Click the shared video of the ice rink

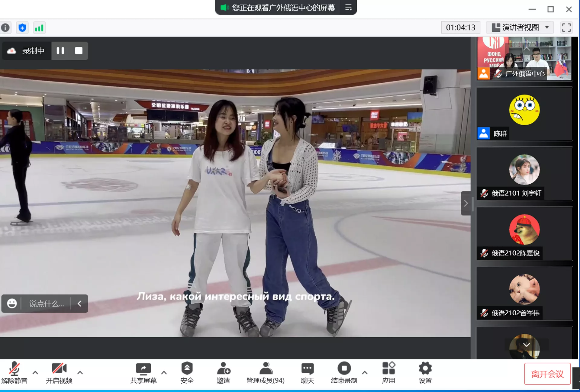[x=235, y=203]
